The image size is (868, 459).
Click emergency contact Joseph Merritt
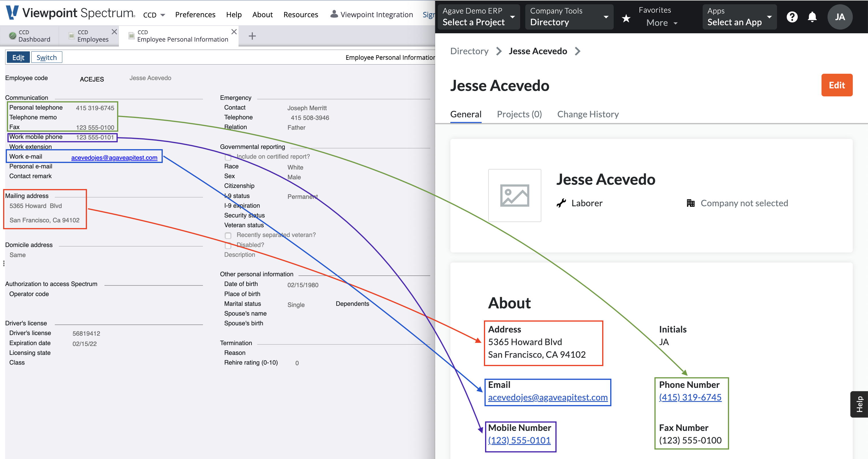(307, 108)
